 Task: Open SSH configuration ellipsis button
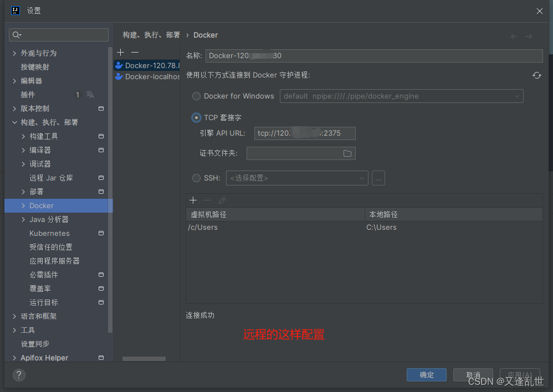(x=378, y=178)
